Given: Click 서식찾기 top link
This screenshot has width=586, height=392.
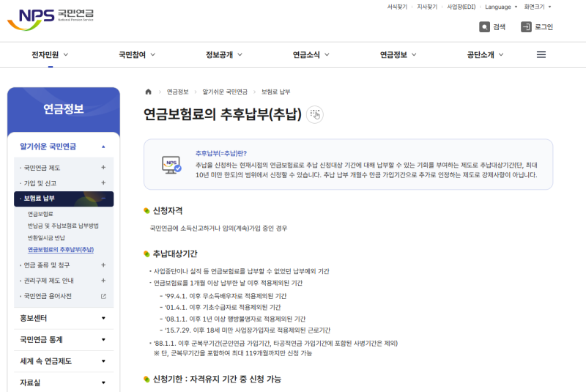Looking at the screenshot, I should click(x=397, y=7).
